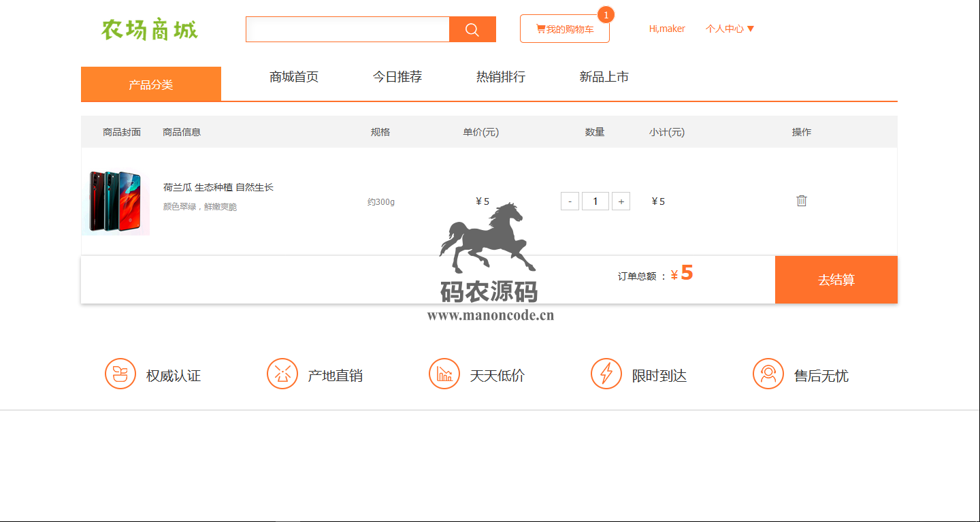Image resolution: width=980 pixels, height=522 pixels.
Task: Click the 荷兰瓜 product thumbnail image
Action: pyautogui.click(x=115, y=201)
